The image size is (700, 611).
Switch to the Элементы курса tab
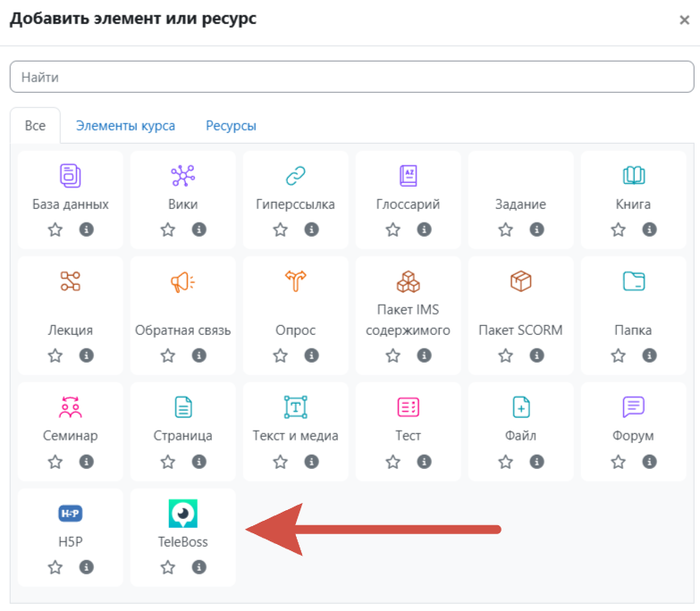coord(125,126)
